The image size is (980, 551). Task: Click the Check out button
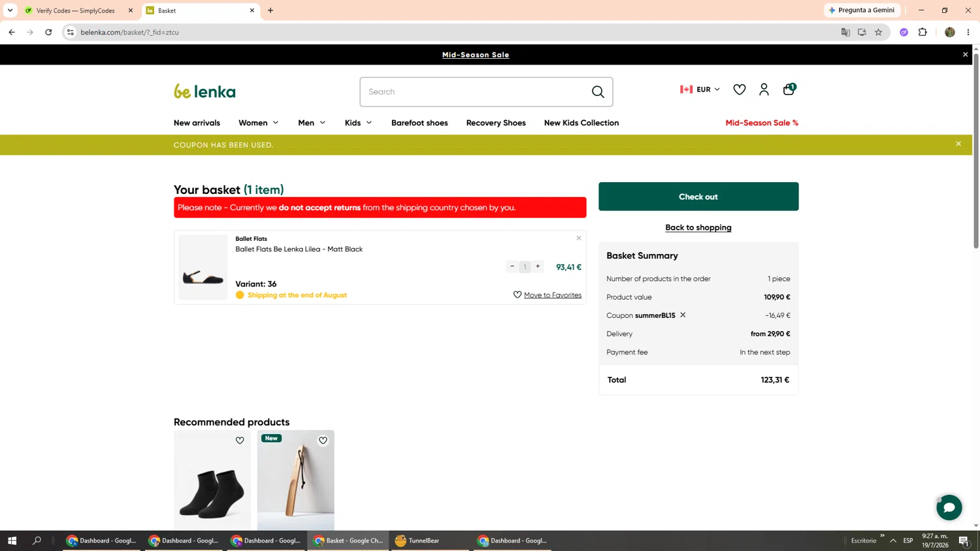click(x=698, y=197)
